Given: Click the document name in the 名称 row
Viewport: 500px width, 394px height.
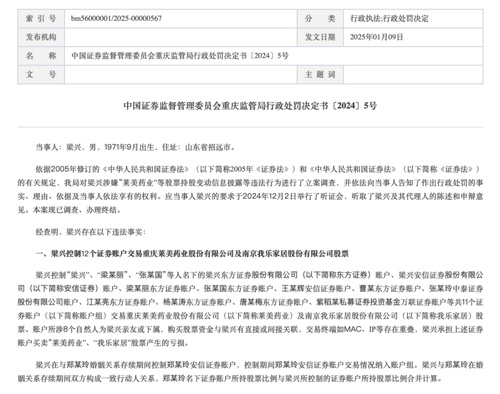Looking at the screenshot, I should point(180,56).
